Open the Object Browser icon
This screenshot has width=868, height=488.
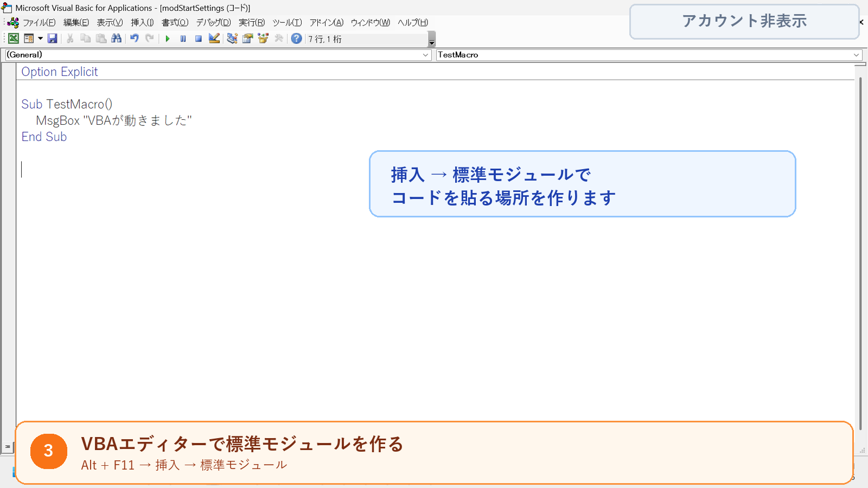263,38
